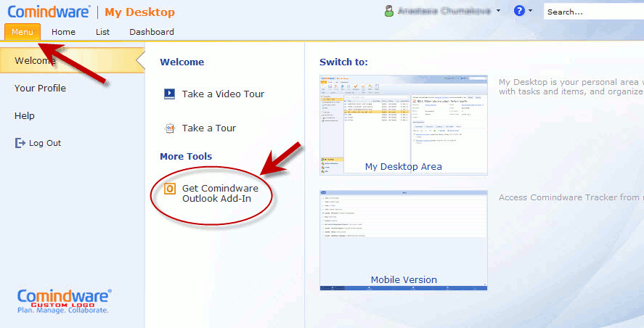Click the Take a Tour link
The width and height of the screenshot is (644, 328).
[x=209, y=128]
